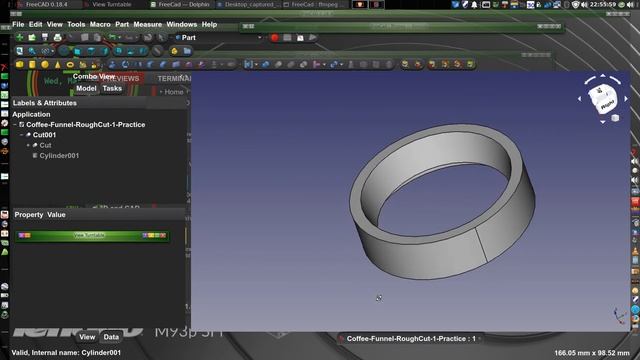Click the Open file icon
Image resolution: width=640 pixels, height=360 pixels.
click(x=32, y=38)
